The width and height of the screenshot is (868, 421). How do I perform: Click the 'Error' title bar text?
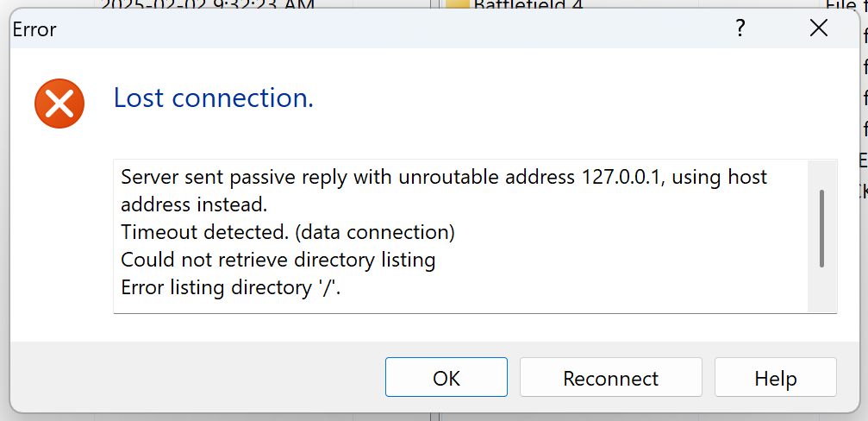tap(34, 29)
